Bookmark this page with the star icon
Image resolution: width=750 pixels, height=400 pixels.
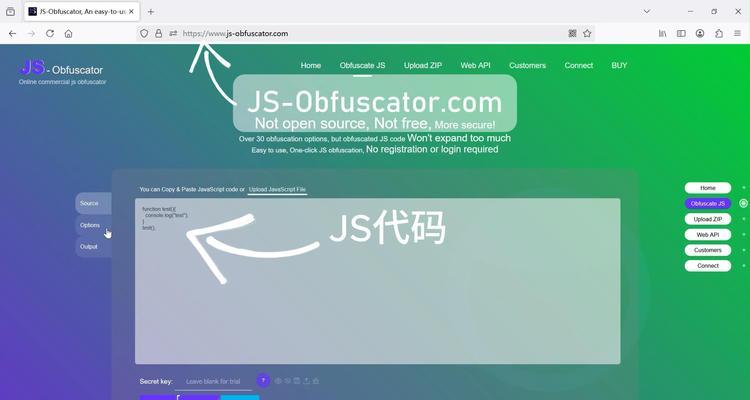[x=587, y=33]
